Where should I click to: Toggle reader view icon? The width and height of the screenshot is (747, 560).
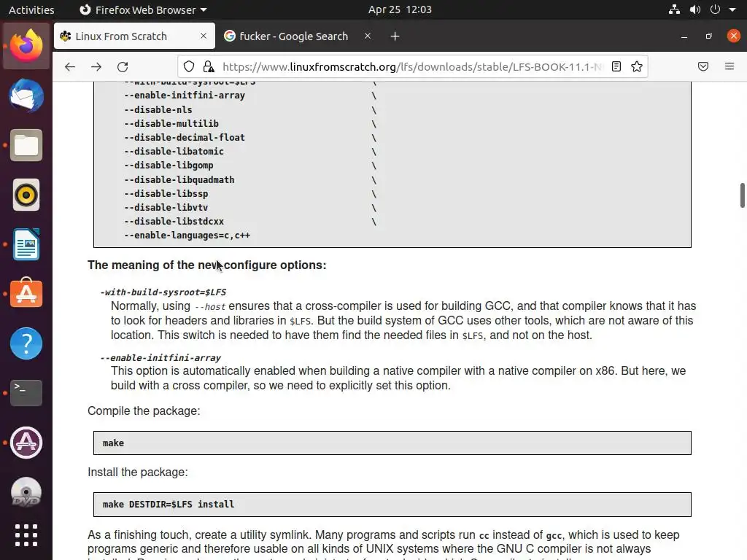coord(616,66)
